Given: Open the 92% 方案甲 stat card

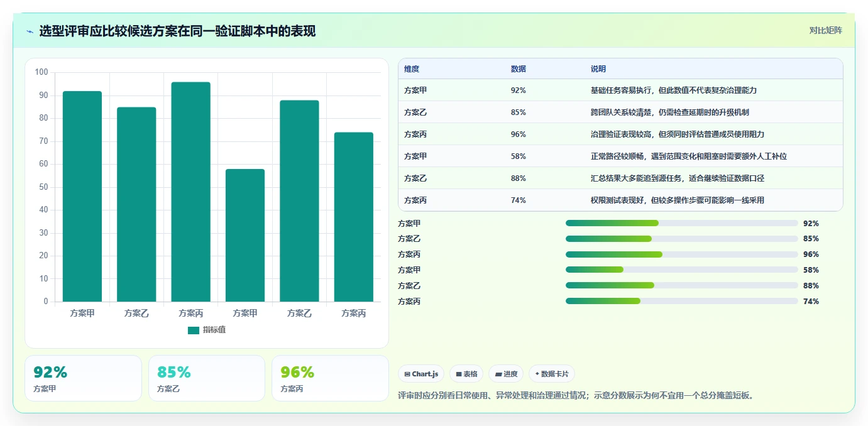Looking at the screenshot, I should pos(83,378).
